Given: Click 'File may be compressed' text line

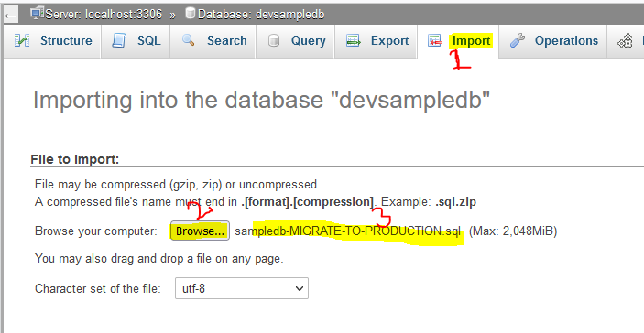Looking at the screenshot, I should (177, 185).
